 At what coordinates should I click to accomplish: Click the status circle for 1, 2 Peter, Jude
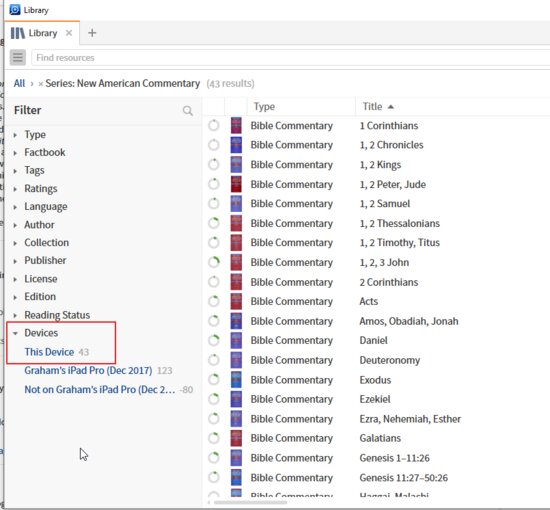pos(214,184)
